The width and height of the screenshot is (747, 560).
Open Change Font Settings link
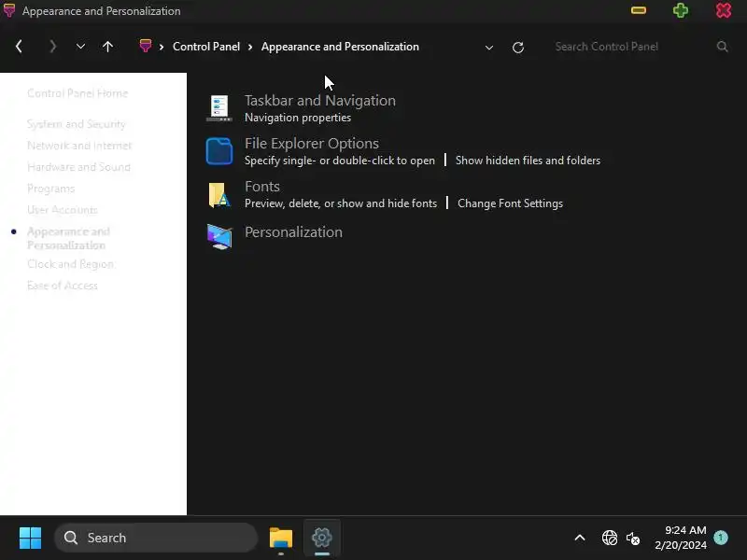point(510,203)
